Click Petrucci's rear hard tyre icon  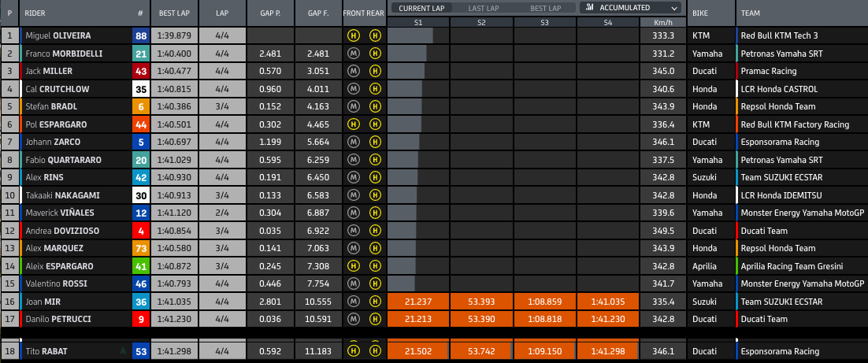376,319
